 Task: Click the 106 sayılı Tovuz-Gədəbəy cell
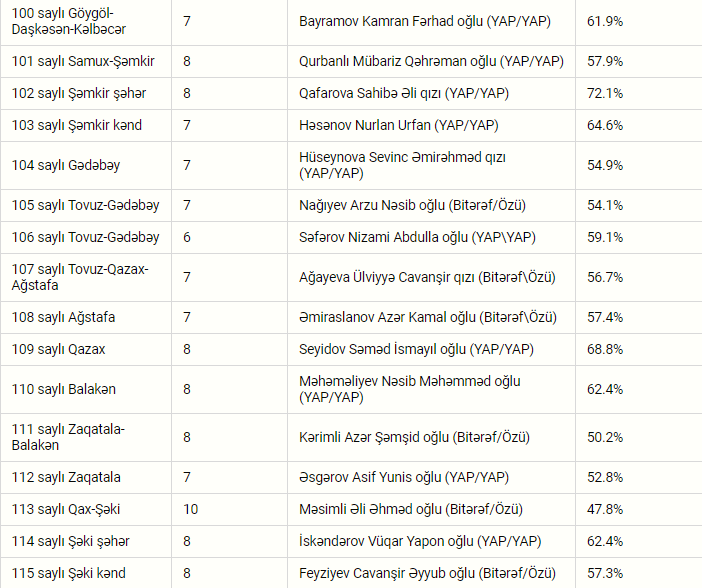[85, 237]
